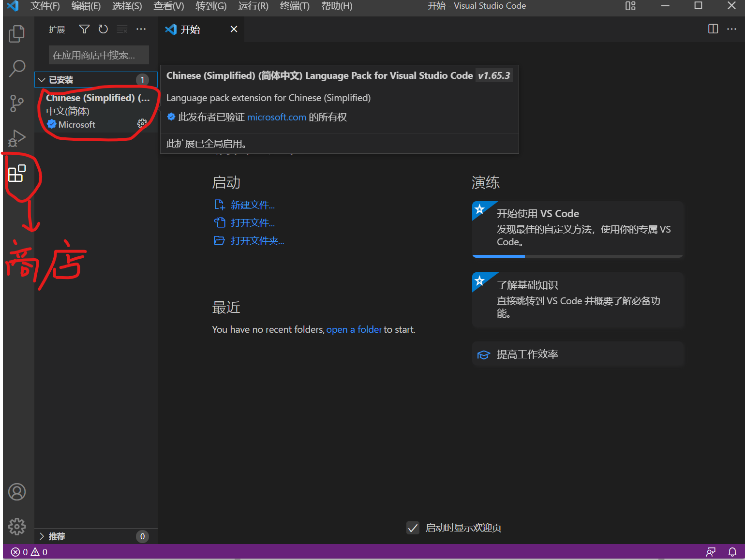The image size is (745, 560).
Task: Expand the 推荐 section
Action: pos(96,536)
